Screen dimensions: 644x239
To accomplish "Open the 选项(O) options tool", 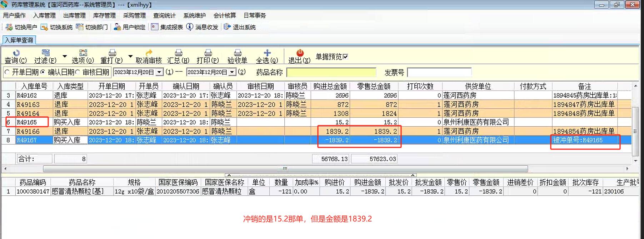I will point(83,57).
